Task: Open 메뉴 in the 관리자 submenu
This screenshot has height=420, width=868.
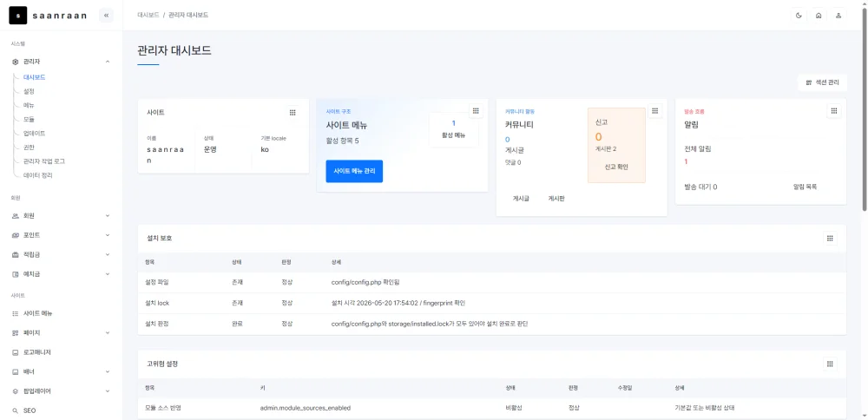Action: (x=29, y=105)
